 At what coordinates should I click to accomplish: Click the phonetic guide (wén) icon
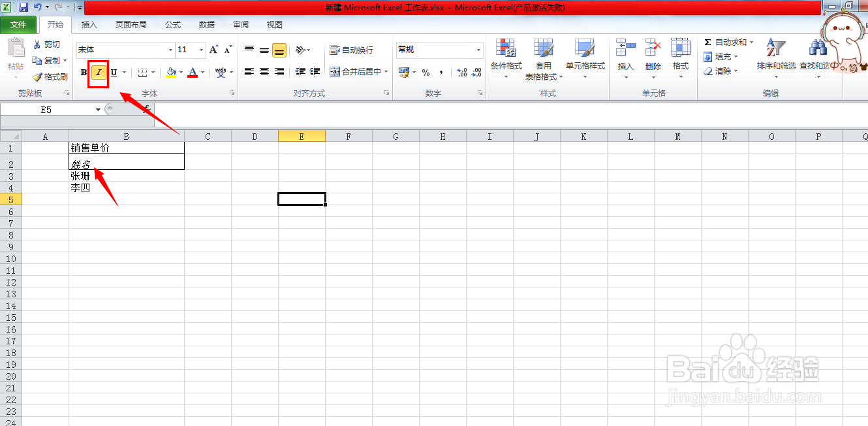(x=221, y=73)
